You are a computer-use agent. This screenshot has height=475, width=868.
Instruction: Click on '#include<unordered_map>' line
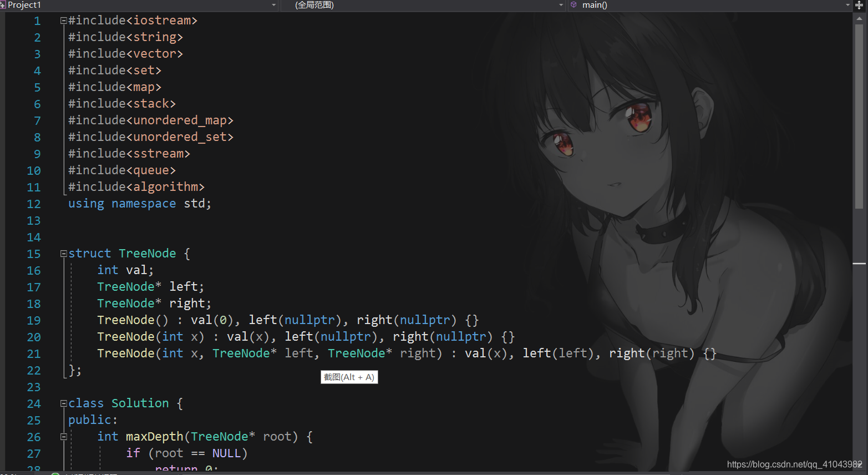151,120
